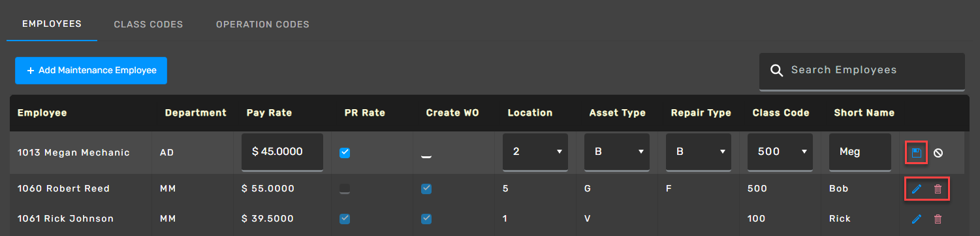
Task: Expand the Class Code dropdown showing 500
Action: click(780, 152)
